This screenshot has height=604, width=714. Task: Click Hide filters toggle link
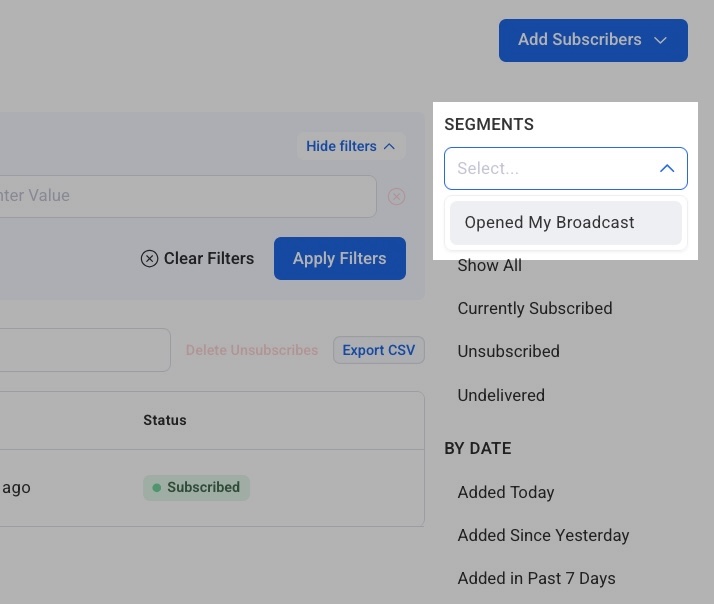[x=341, y=146]
